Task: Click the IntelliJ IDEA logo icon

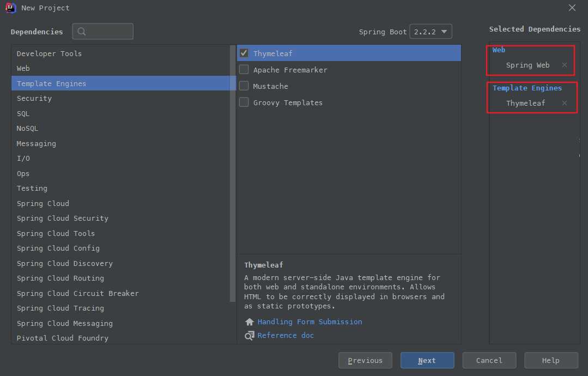Action: pos(10,8)
